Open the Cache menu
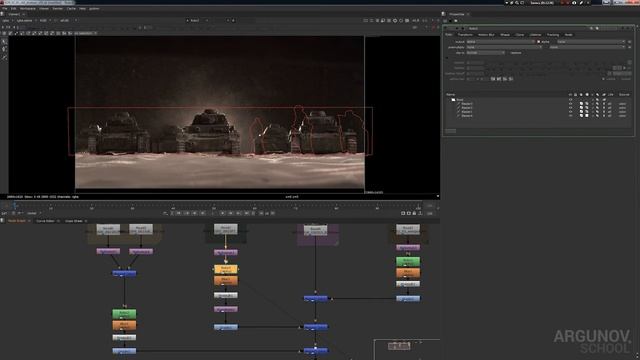Screen dimensions: 640x360 71,9
